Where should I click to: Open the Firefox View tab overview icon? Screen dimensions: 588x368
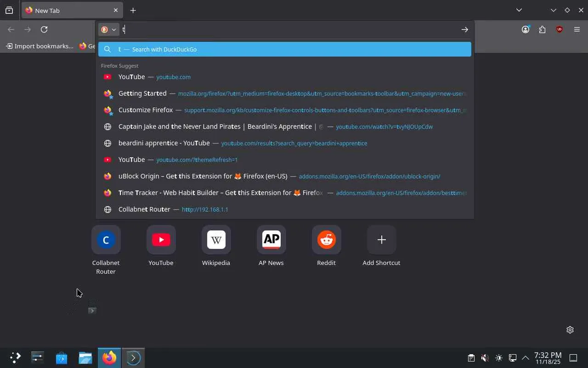click(9, 10)
